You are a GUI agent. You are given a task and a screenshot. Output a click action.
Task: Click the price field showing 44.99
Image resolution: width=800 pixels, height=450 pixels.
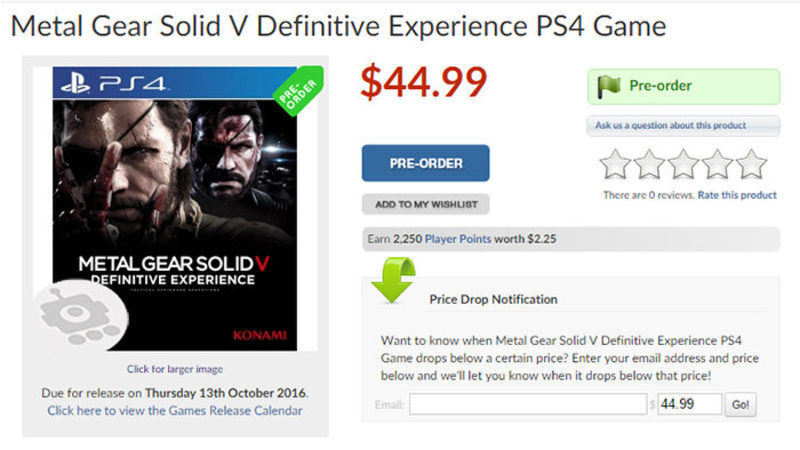[x=688, y=404]
